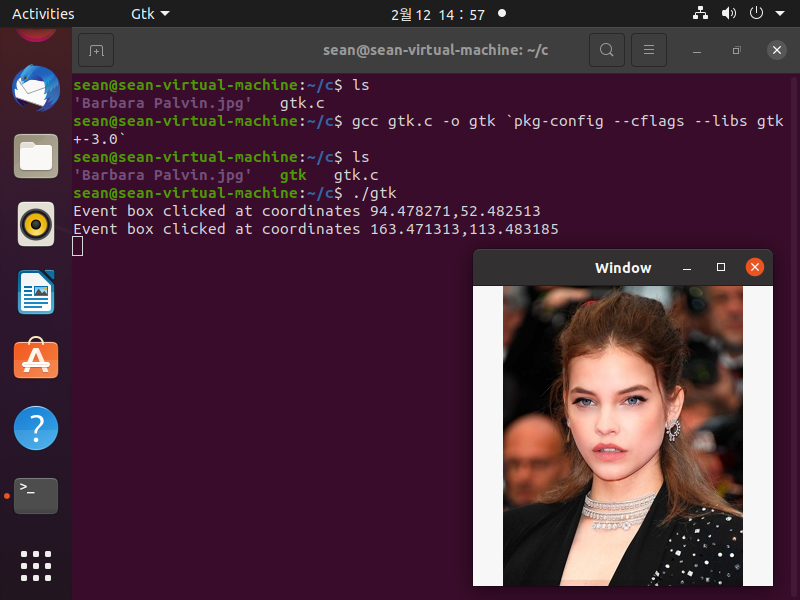This screenshot has height=600, width=800.
Task: Expand the system menu arrow
Action: [780, 14]
